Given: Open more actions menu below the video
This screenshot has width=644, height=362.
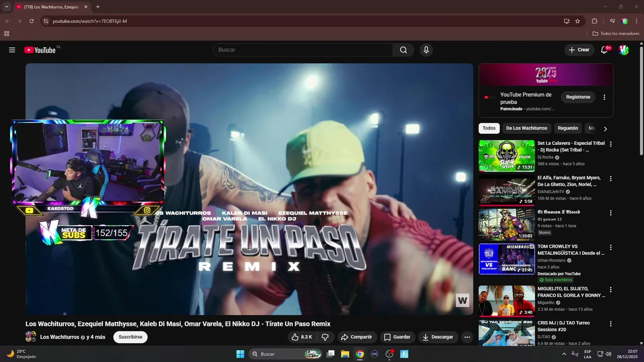Looking at the screenshot, I should click(467, 337).
